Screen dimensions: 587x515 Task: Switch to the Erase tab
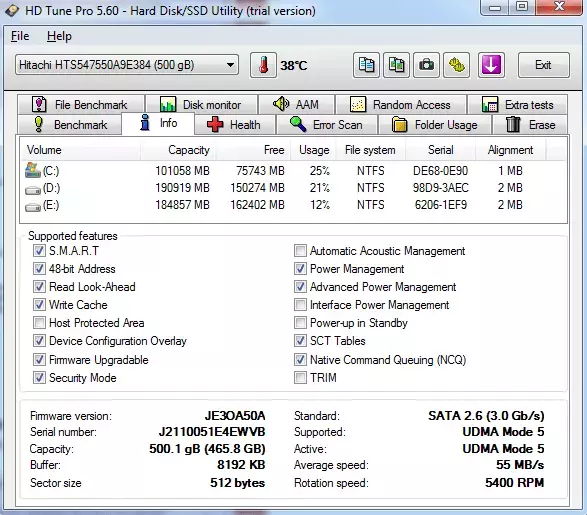point(530,124)
